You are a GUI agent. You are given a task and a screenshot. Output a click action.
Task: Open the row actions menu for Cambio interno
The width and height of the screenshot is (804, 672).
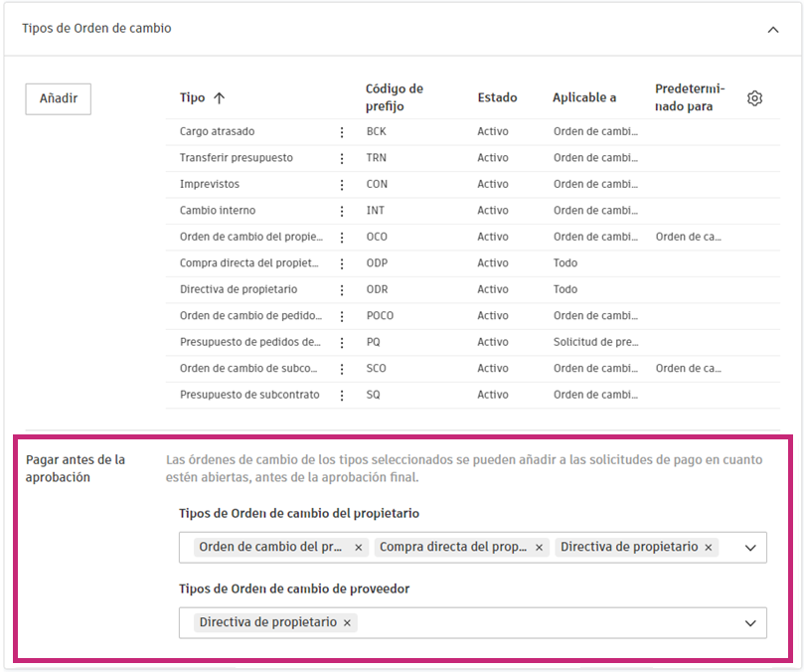coord(343,211)
